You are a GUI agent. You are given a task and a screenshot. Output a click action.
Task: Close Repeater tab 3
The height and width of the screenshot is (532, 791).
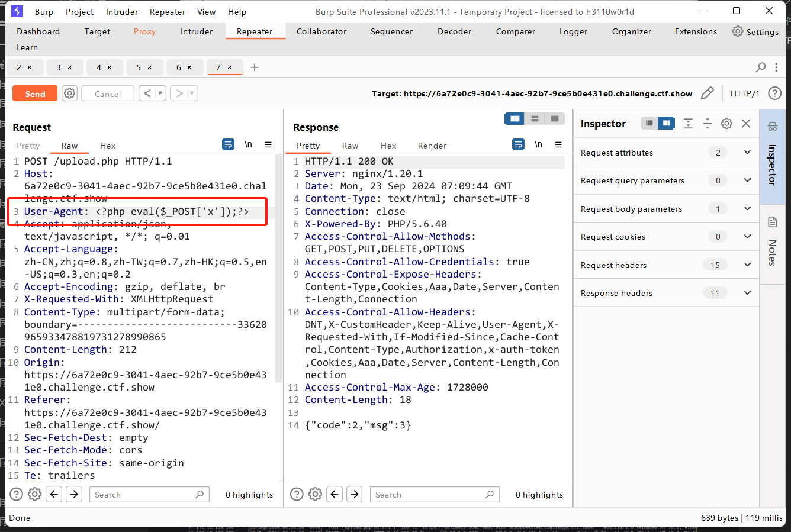pos(70,67)
